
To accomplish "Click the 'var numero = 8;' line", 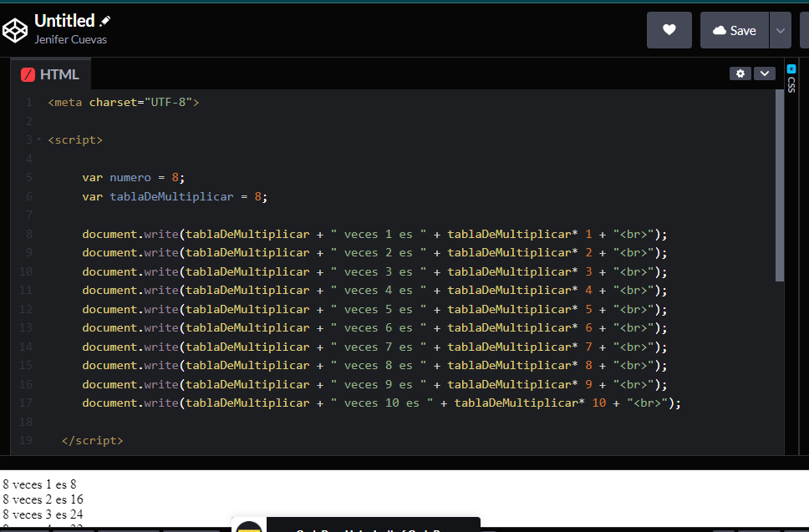I will (x=133, y=177).
